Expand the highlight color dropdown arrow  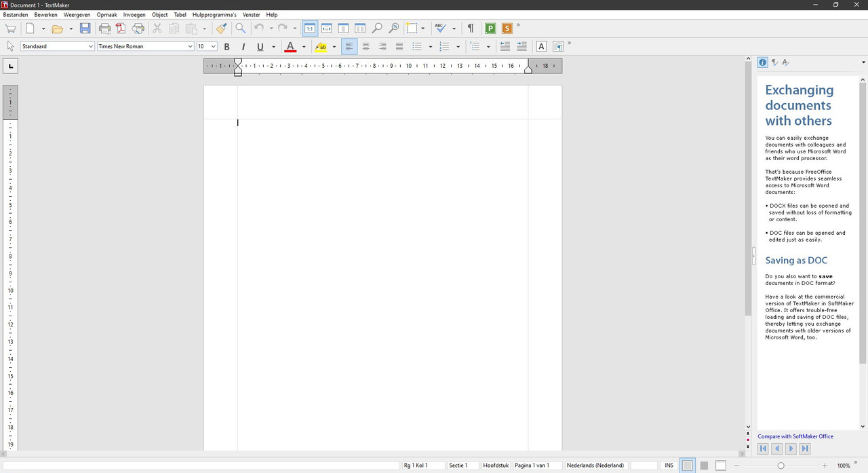pos(335,47)
